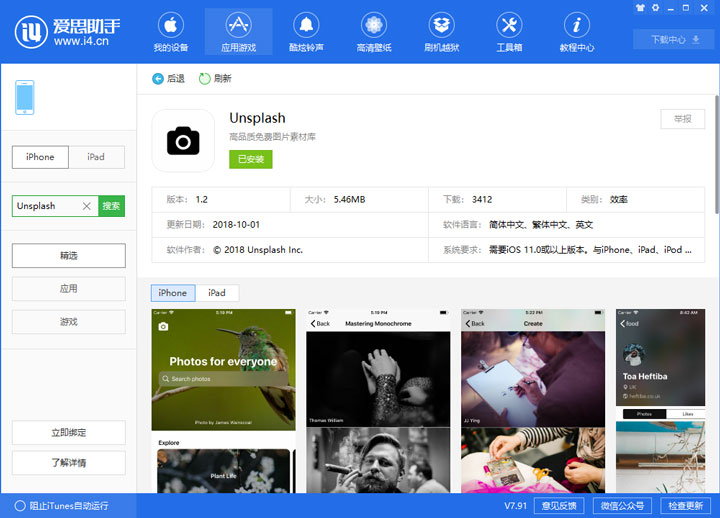The height and width of the screenshot is (518, 720).
Task: Click the 高品质免费图片素材库 subtitle
Action: point(272,137)
